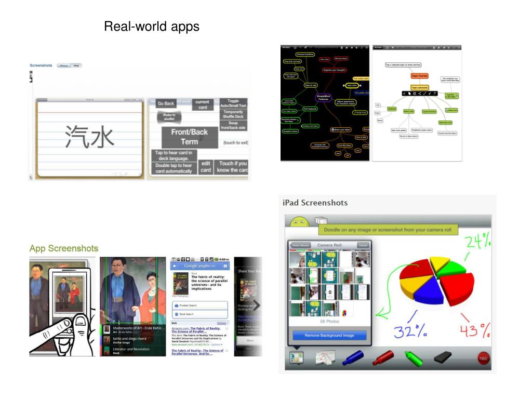Tap 'Tap to hear card in deck language'

click(174, 155)
